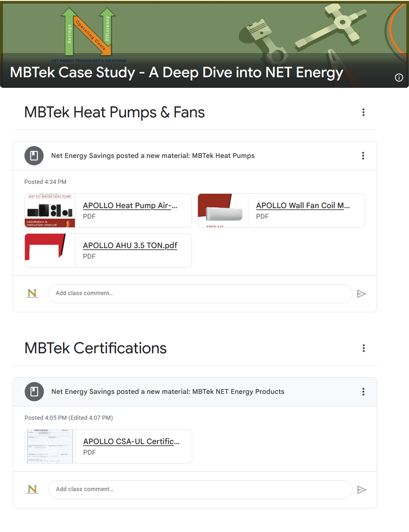This screenshot has height=532, width=409.
Task: Open APOLLO AHU 3.5 TON.pdf link
Action: point(130,245)
